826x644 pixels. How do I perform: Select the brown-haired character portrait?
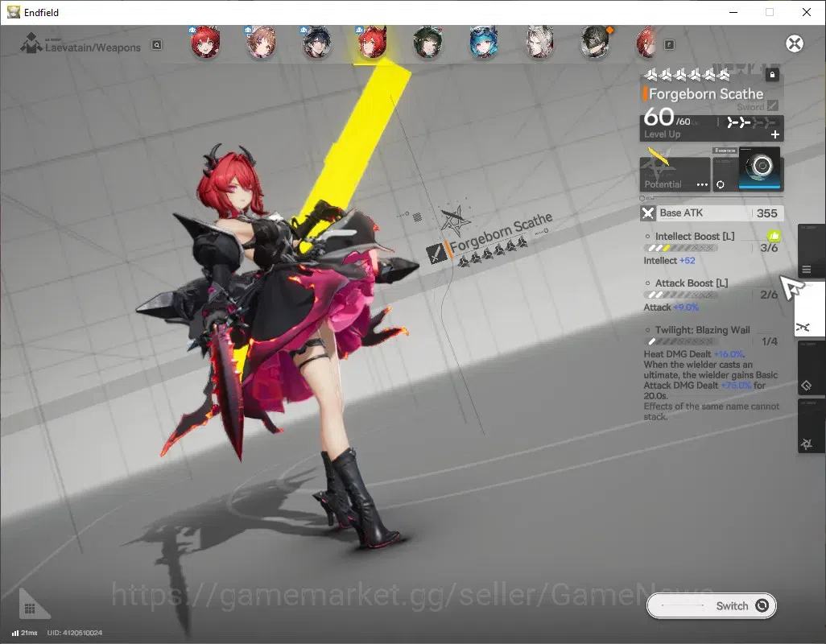[262, 43]
